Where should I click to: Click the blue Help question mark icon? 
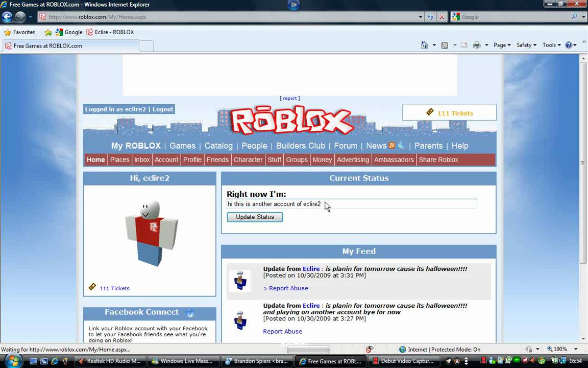(x=569, y=45)
